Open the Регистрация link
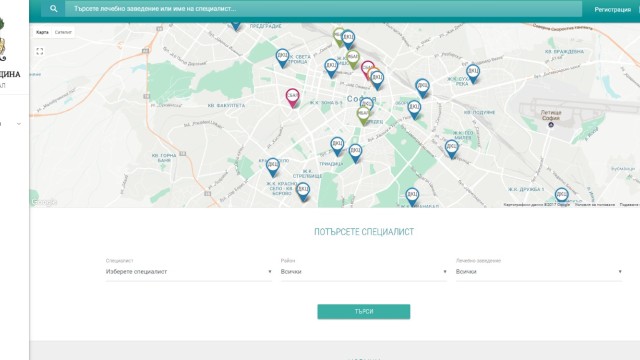 (612, 9)
